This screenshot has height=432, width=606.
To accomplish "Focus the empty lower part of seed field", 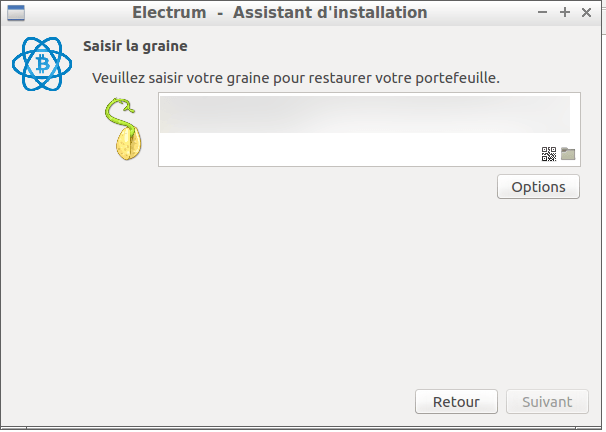I will coord(348,150).
